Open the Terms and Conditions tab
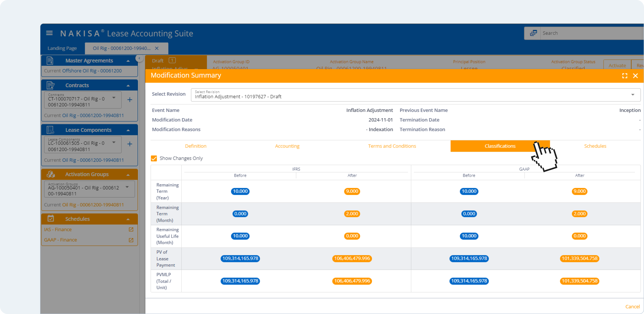Screen dimensions: 644x314 [392, 146]
